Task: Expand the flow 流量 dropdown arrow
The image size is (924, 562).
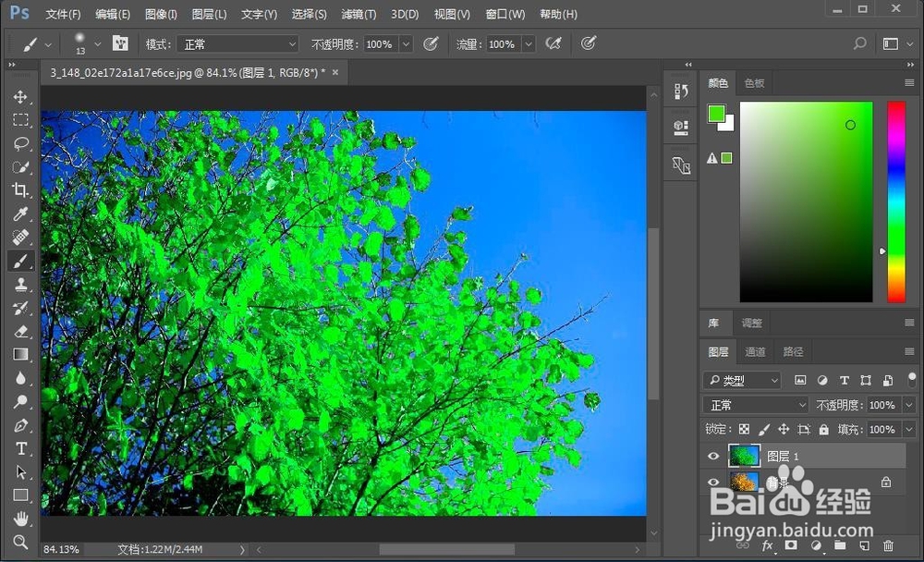Action: coord(529,44)
